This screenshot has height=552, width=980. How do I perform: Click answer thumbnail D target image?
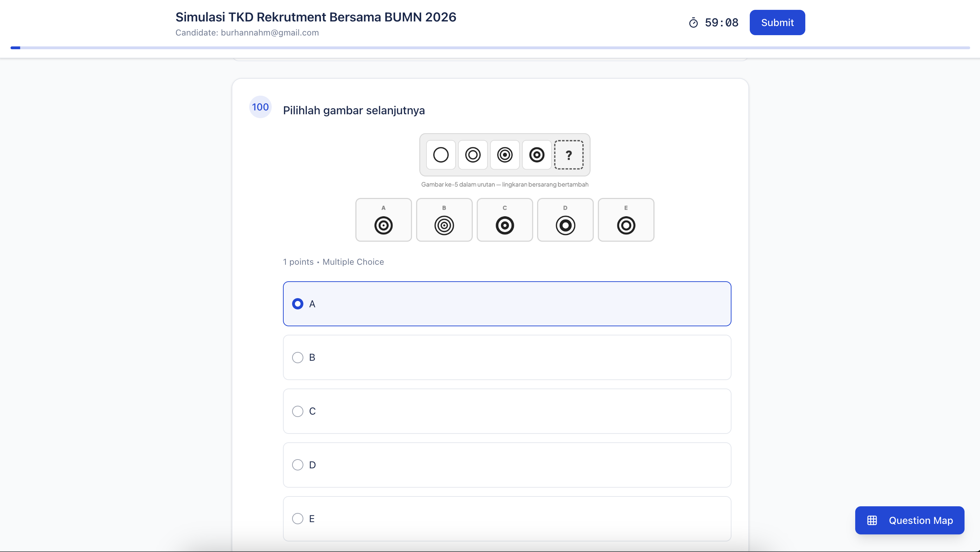565,225
